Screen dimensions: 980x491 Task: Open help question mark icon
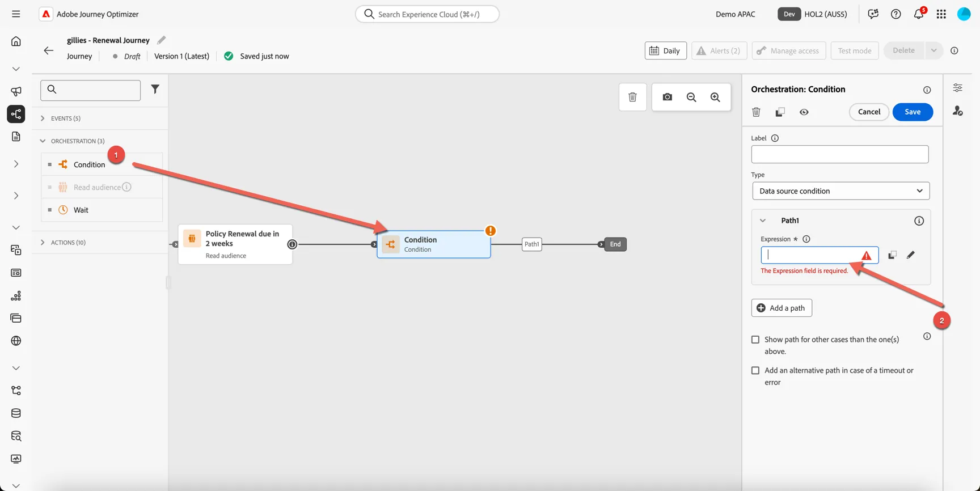click(896, 14)
